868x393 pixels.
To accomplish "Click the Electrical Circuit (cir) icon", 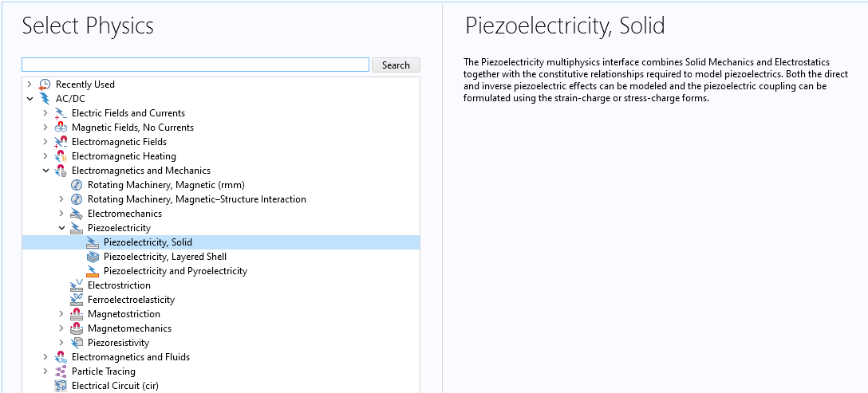I will pos(61,386).
